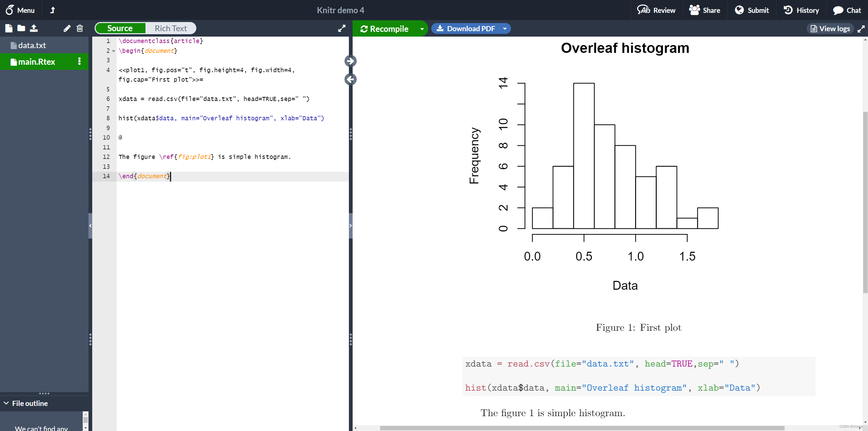Viewport: 868px width, 431px height.
Task: Click the new folder icon
Action: [x=21, y=28]
